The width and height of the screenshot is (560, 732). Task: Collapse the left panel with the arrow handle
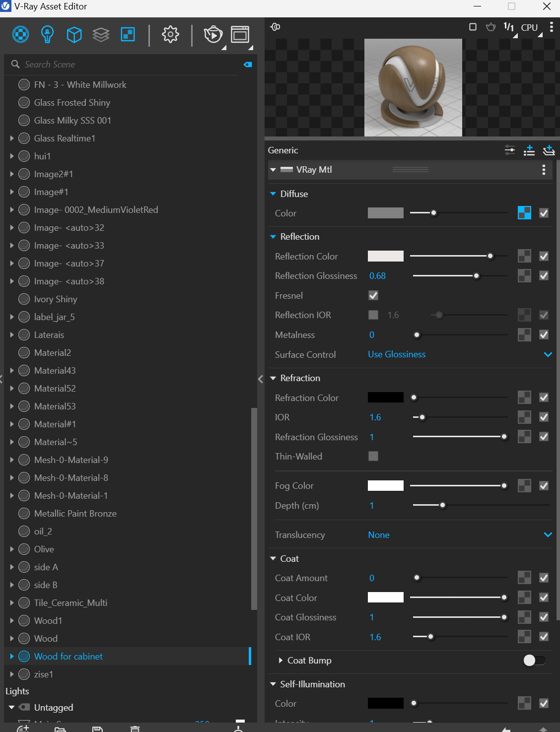tap(261, 379)
